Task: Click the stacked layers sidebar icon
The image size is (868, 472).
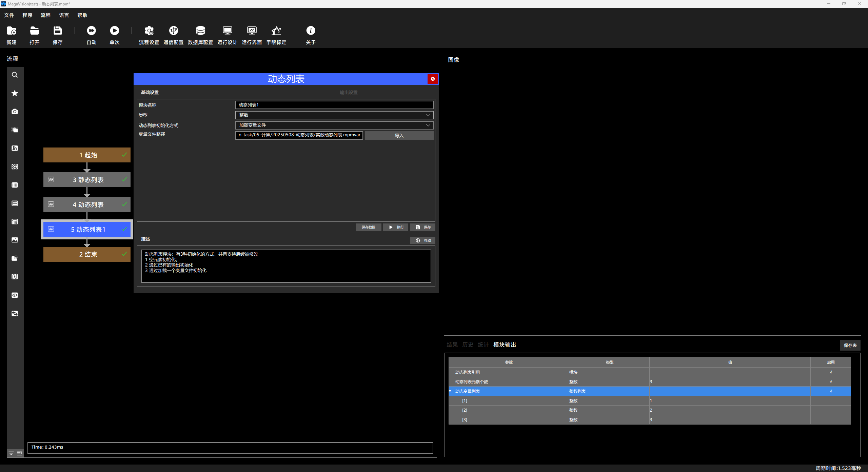Action: click(15, 130)
